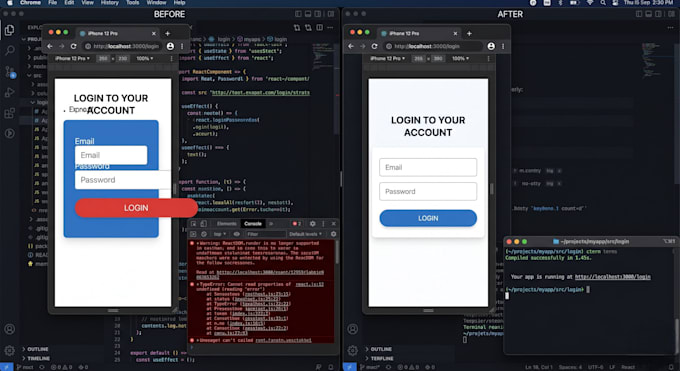The image size is (680, 371).
Task: Open the console settings gear
Action: tap(333, 234)
